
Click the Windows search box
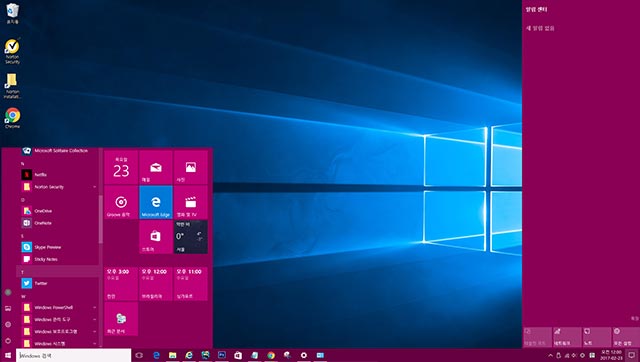pyautogui.click(x=73, y=355)
